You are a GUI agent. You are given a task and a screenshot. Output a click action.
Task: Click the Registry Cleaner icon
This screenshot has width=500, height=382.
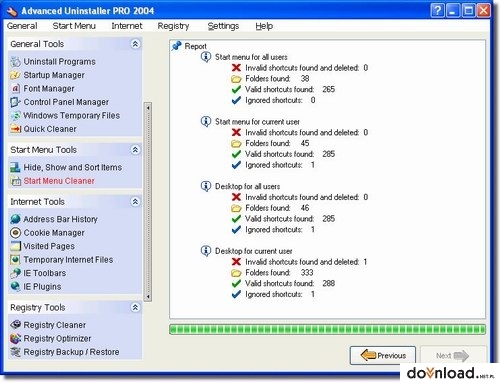click(x=15, y=325)
